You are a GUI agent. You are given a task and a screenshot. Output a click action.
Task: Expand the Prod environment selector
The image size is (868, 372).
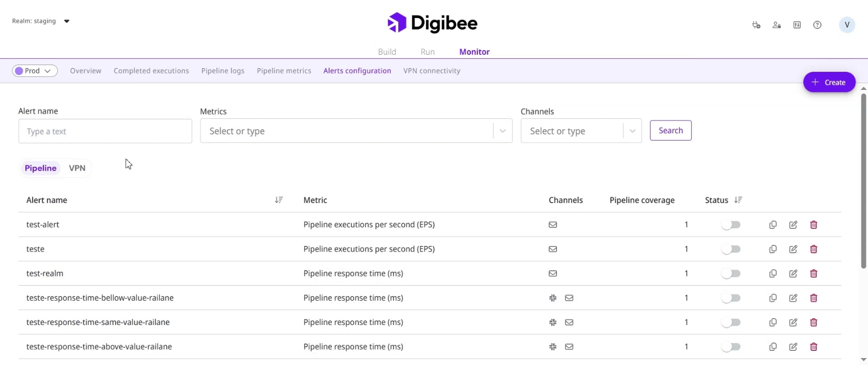(x=35, y=71)
